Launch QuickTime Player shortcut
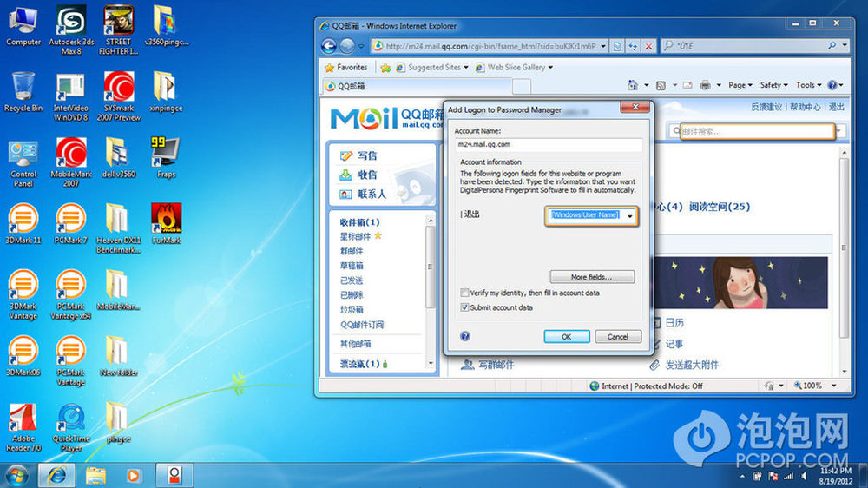868x488 pixels. pos(71,426)
